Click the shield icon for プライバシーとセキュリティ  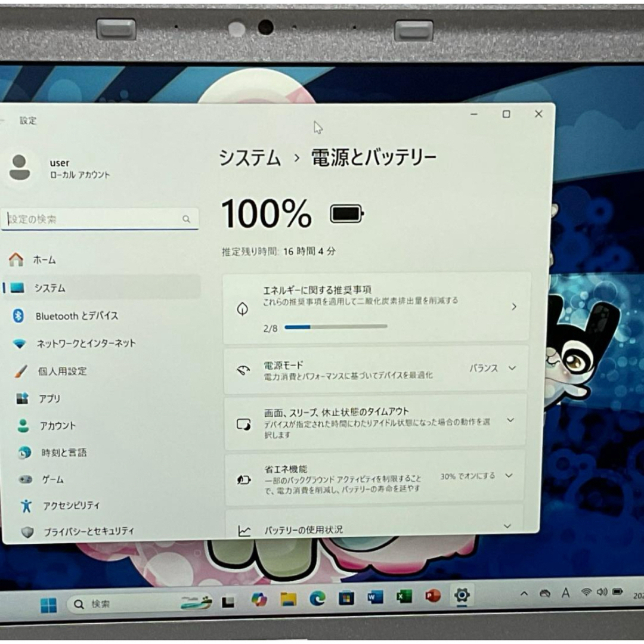click(x=27, y=532)
